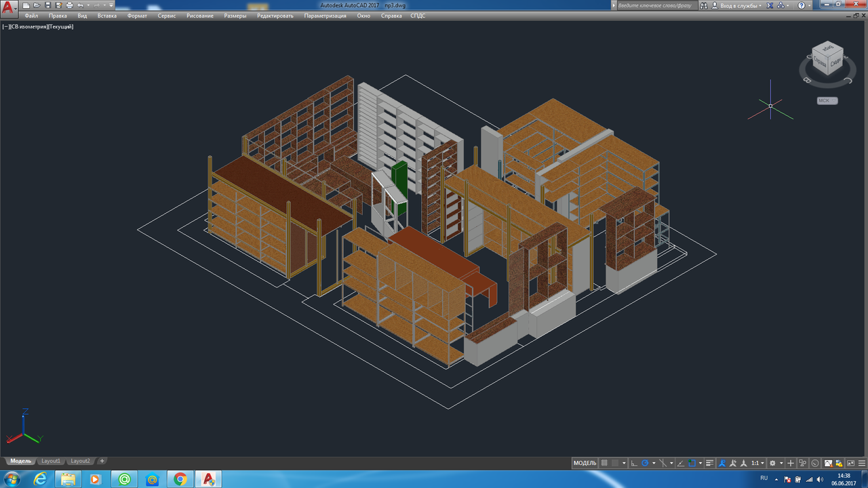Image resolution: width=868 pixels, height=488 pixels.
Task: Expand the Help dropdown arrow
Action: coord(811,5)
